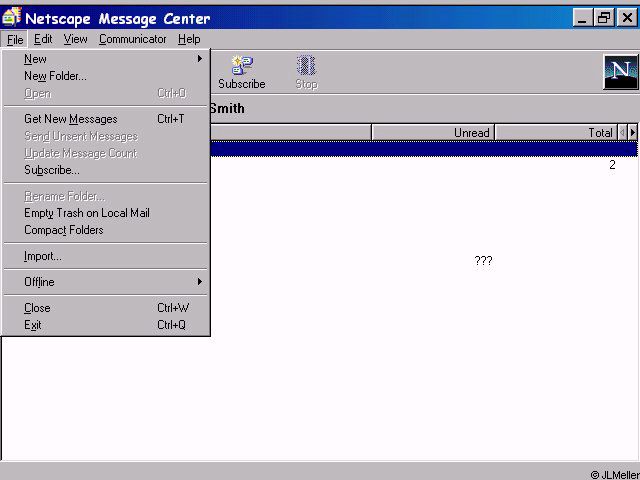The width and height of the screenshot is (640, 480).
Task: Click the Unread column header
Action: [x=433, y=133]
